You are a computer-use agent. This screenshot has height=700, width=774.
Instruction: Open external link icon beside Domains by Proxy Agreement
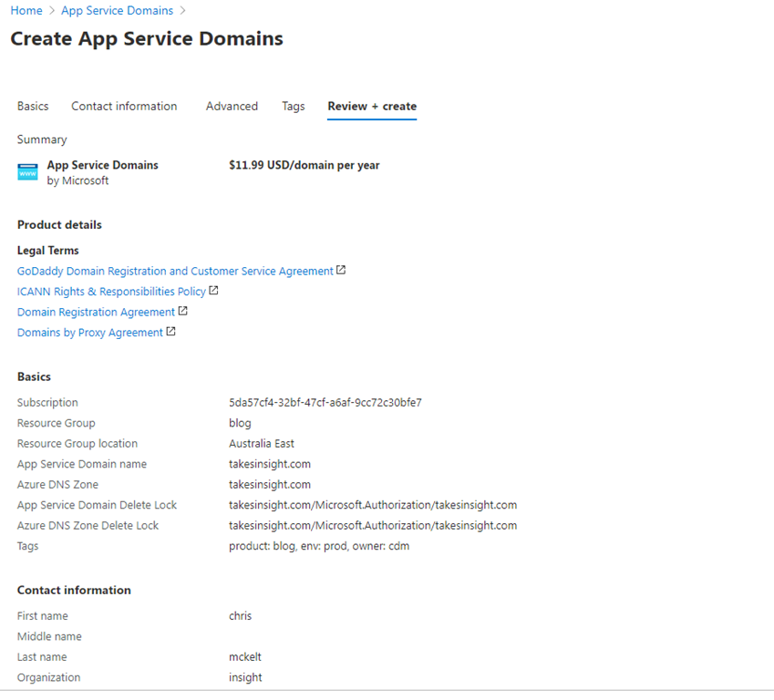[x=170, y=331]
